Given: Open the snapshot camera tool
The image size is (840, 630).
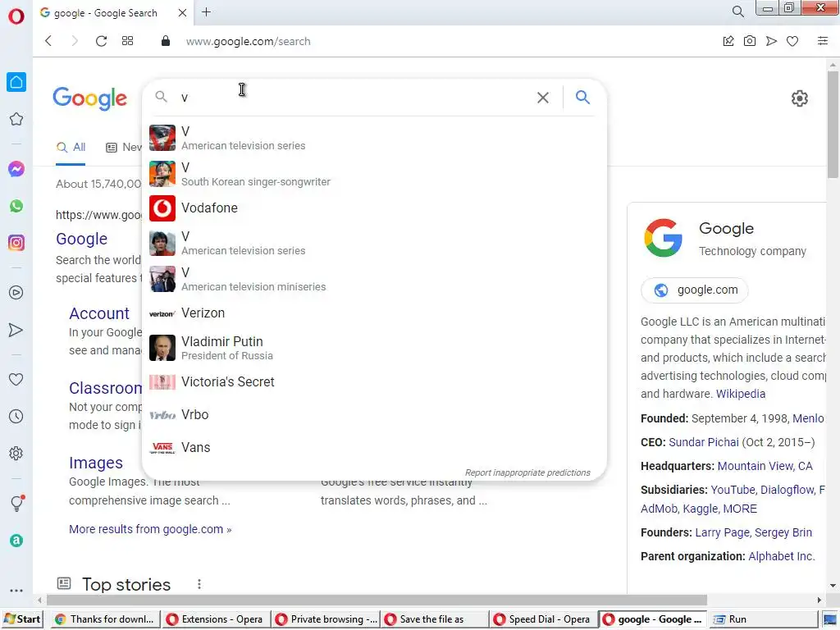Looking at the screenshot, I should click(750, 41).
